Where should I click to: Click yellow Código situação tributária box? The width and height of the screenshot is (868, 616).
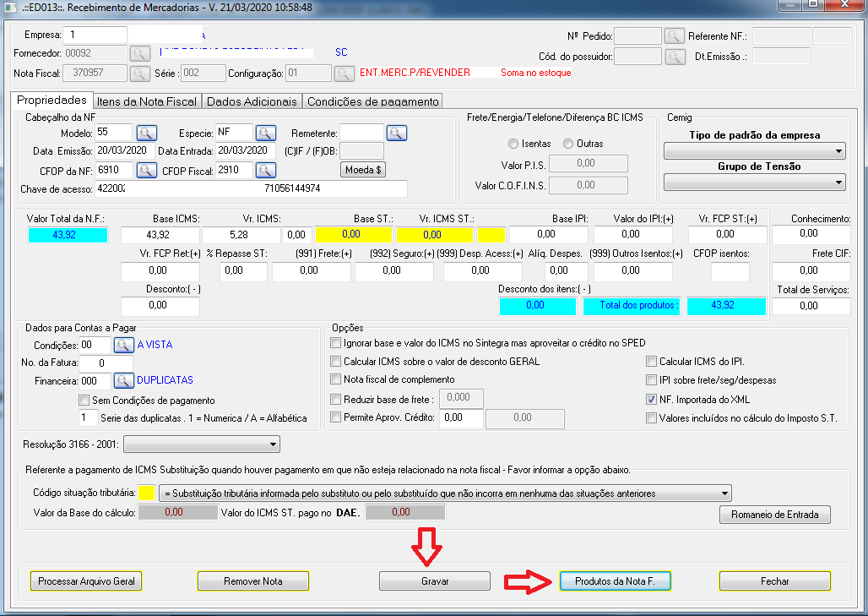point(147,493)
